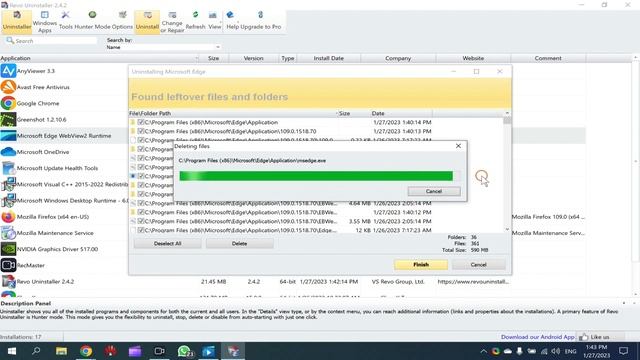640x360 pixels.
Task: Cancel the Uninstalling Microsoft Edge dialog
Action: click(x=478, y=264)
